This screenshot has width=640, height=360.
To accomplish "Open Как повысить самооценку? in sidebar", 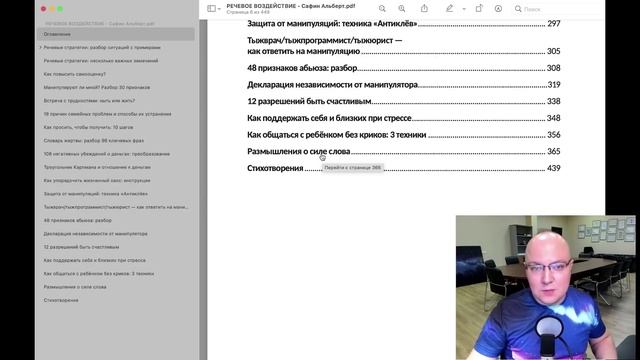I will tap(75, 74).
